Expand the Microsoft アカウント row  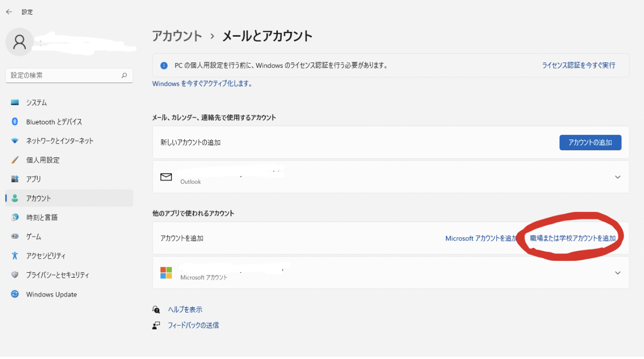coord(618,273)
